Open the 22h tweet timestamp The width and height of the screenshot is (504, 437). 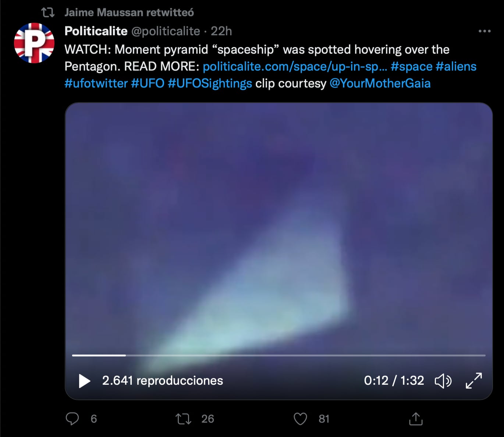(221, 31)
